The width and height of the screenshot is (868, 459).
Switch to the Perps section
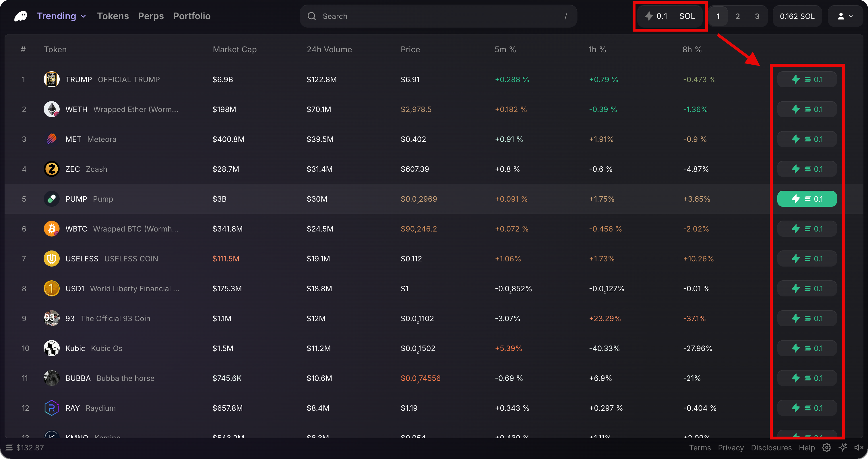click(151, 16)
